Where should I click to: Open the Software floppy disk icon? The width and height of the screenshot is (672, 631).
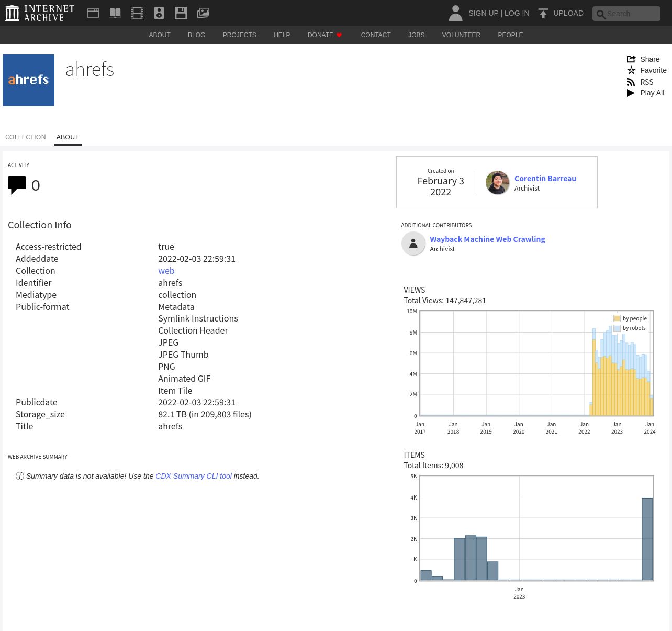pos(181,13)
